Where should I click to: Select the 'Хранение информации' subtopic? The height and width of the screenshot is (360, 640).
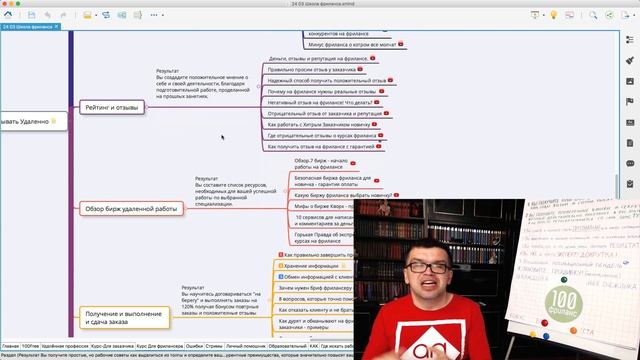pos(311,266)
